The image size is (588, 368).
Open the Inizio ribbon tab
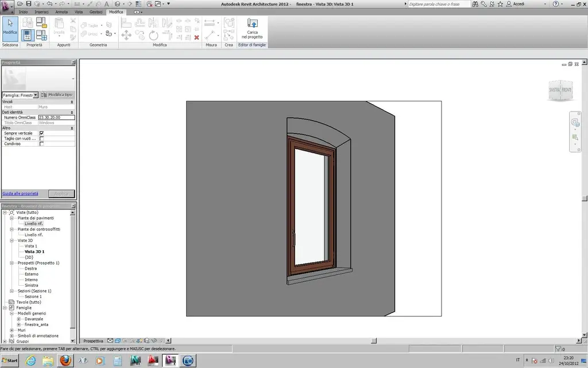point(23,12)
